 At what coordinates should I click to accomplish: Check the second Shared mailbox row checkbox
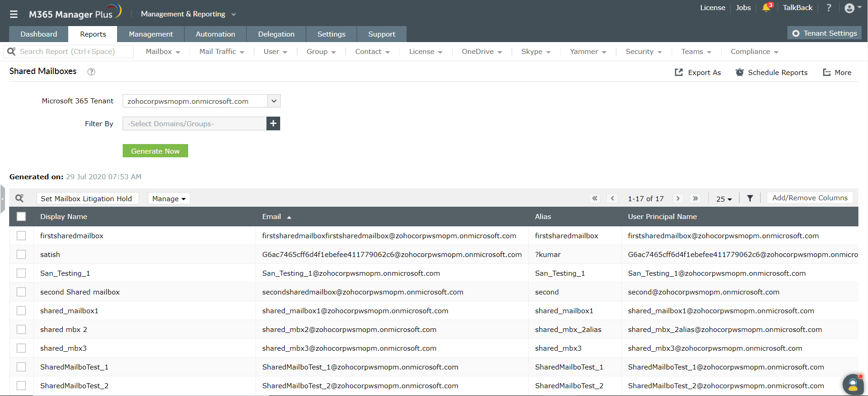coord(21,292)
